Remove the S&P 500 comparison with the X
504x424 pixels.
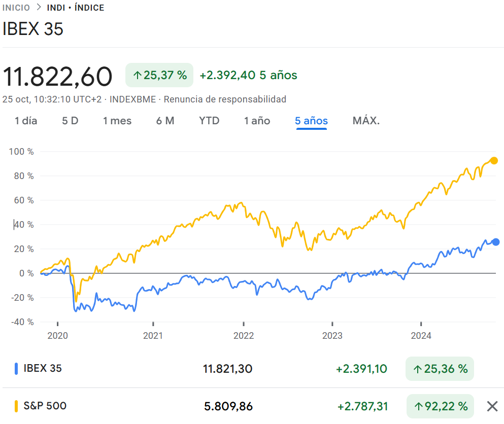[491, 406]
